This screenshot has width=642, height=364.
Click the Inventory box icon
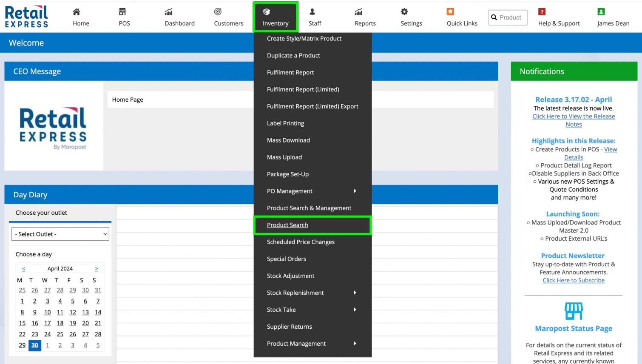tap(267, 11)
